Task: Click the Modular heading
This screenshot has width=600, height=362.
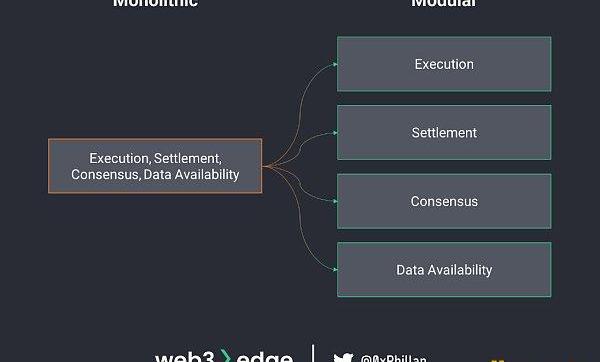Action: click(444, 3)
